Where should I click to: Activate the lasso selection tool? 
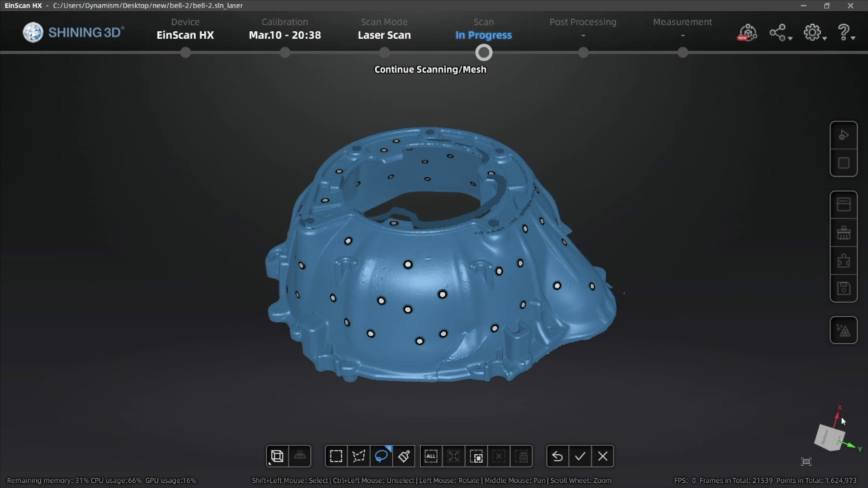pos(381,456)
